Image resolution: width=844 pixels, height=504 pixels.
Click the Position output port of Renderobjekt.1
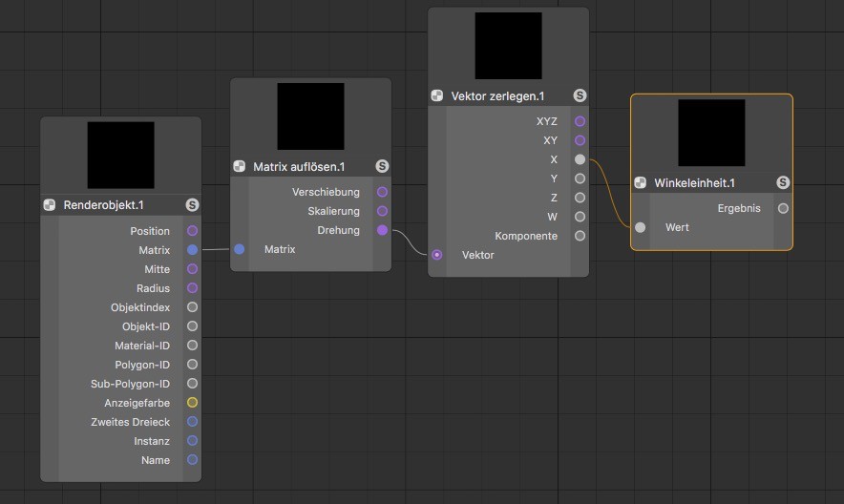pyautogui.click(x=192, y=231)
